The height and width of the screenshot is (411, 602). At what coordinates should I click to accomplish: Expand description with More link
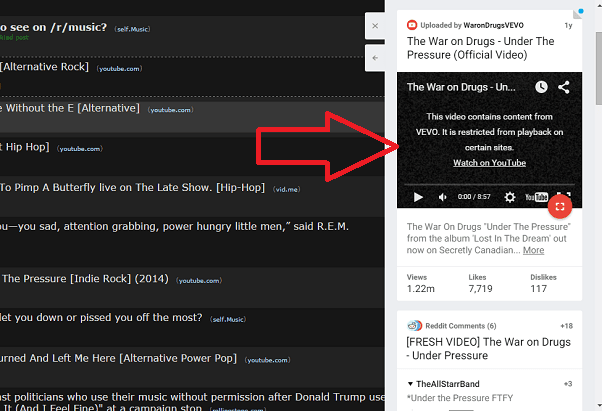pyautogui.click(x=533, y=250)
